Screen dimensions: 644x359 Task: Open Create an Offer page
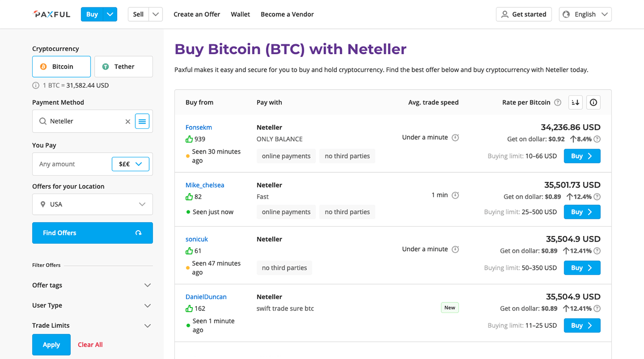click(x=197, y=14)
